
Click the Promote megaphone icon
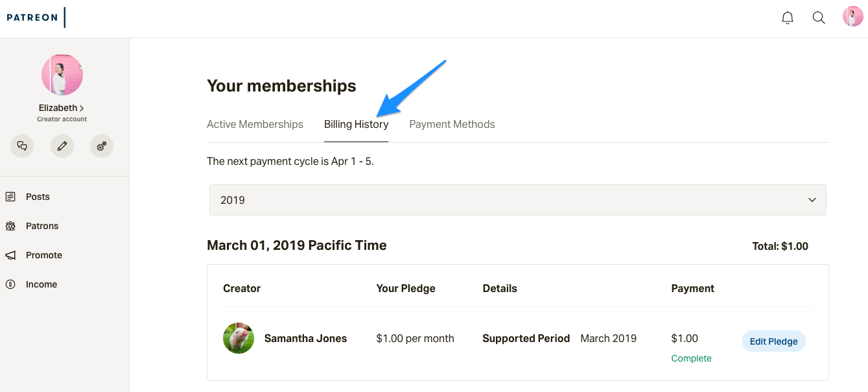pos(10,255)
